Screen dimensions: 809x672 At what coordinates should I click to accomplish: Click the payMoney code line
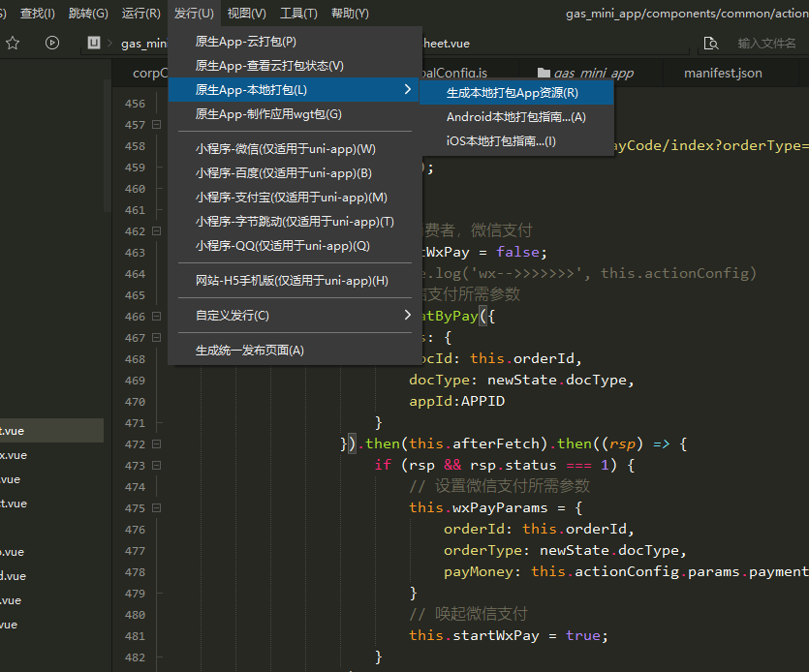pos(626,571)
